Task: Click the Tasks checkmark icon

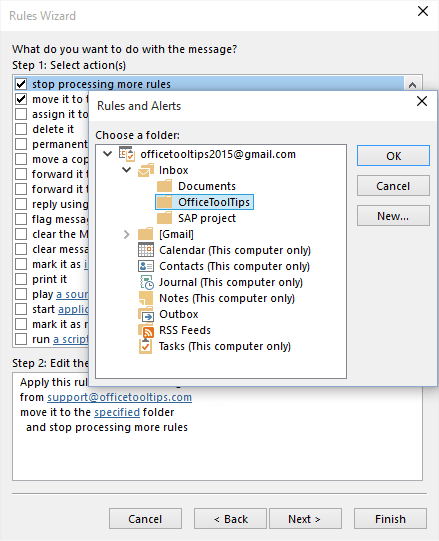Action: pyautogui.click(x=145, y=346)
